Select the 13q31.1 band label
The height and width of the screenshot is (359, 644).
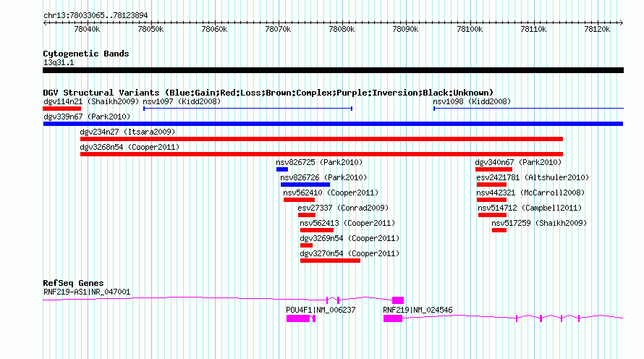[59, 62]
